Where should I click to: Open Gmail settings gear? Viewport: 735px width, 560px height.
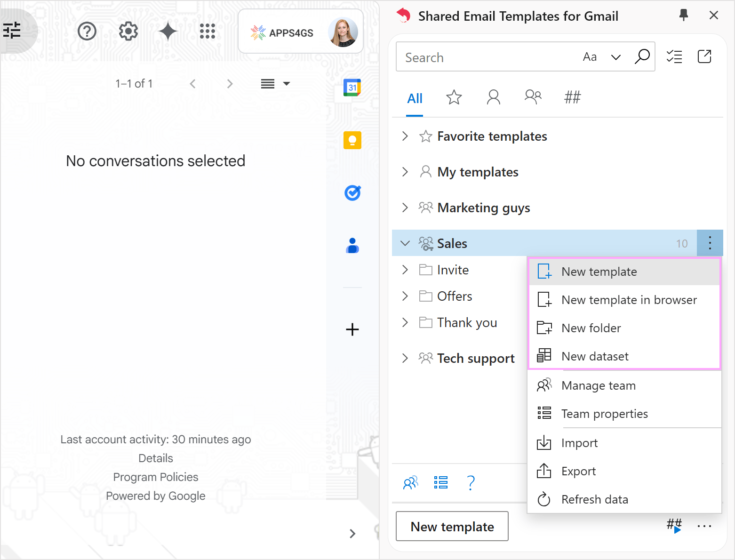point(128,32)
